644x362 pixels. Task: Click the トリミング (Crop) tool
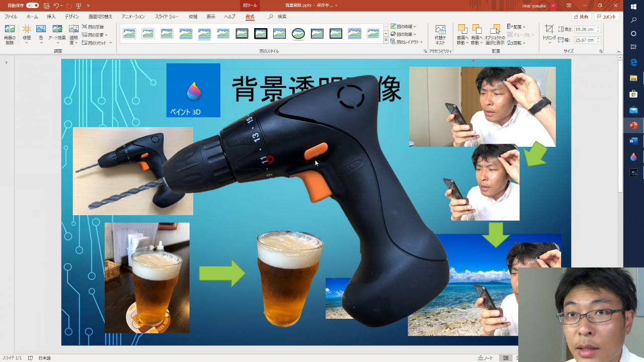(x=549, y=34)
